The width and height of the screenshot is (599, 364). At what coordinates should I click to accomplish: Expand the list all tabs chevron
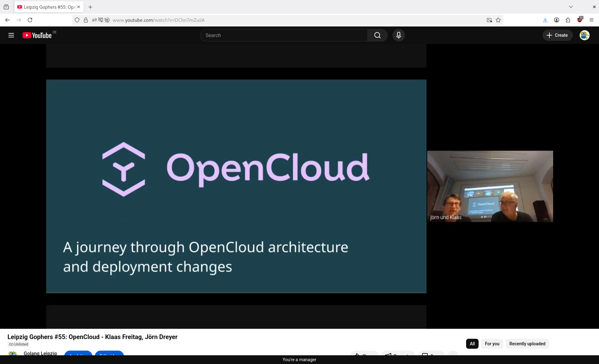click(x=571, y=7)
